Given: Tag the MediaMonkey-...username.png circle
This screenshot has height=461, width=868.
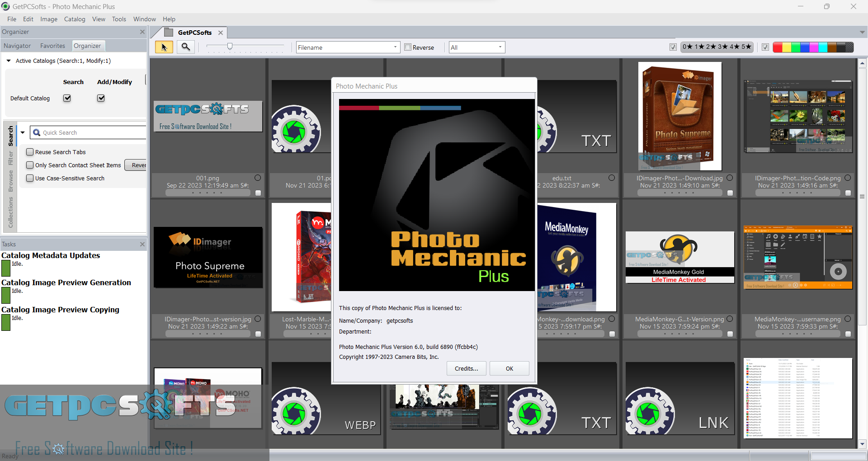Looking at the screenshot, I should coord(848,319).
